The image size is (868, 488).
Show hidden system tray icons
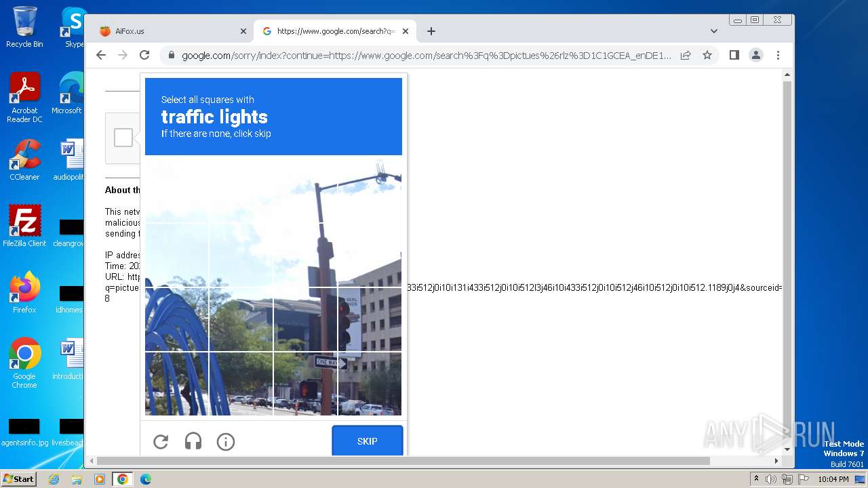756,479
